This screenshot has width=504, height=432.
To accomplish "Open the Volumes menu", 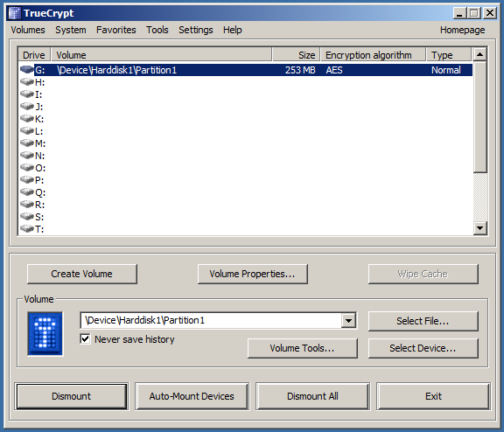I will (x=28, y=30).
